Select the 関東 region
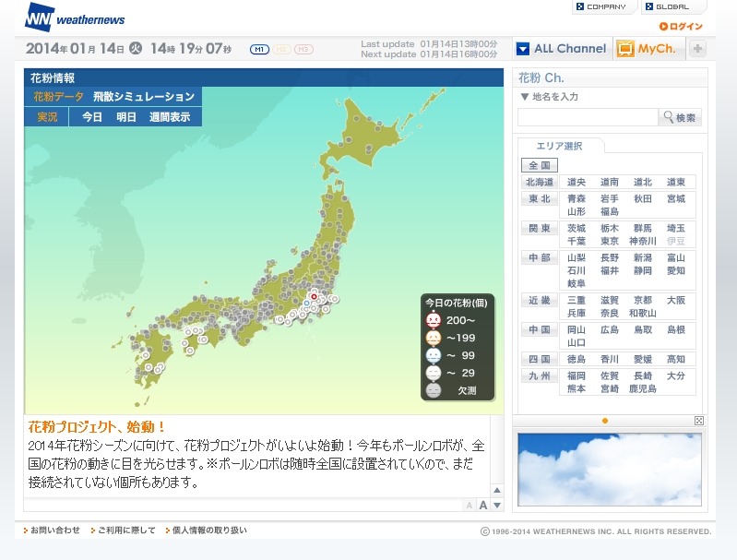Image resolution: width=737 pixels, height=560 pixels. coord(539,228)
